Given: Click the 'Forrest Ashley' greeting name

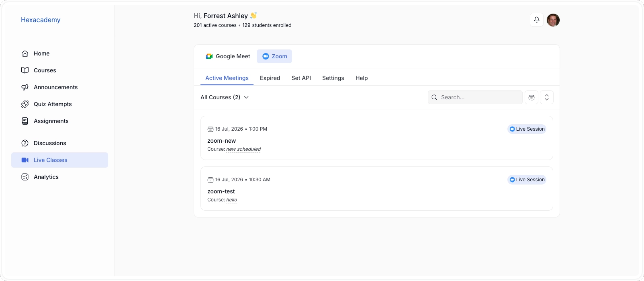Looking at the screenshot, I should click(x=226, y=16).
